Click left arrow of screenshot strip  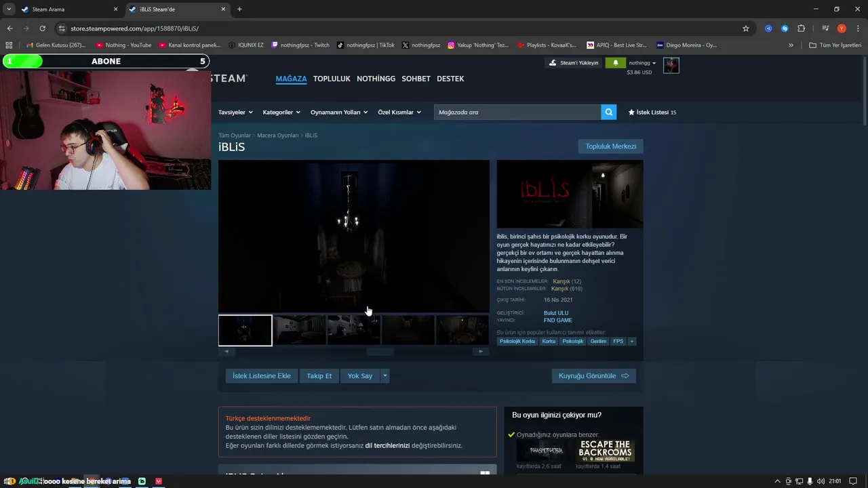coord(226,351)
